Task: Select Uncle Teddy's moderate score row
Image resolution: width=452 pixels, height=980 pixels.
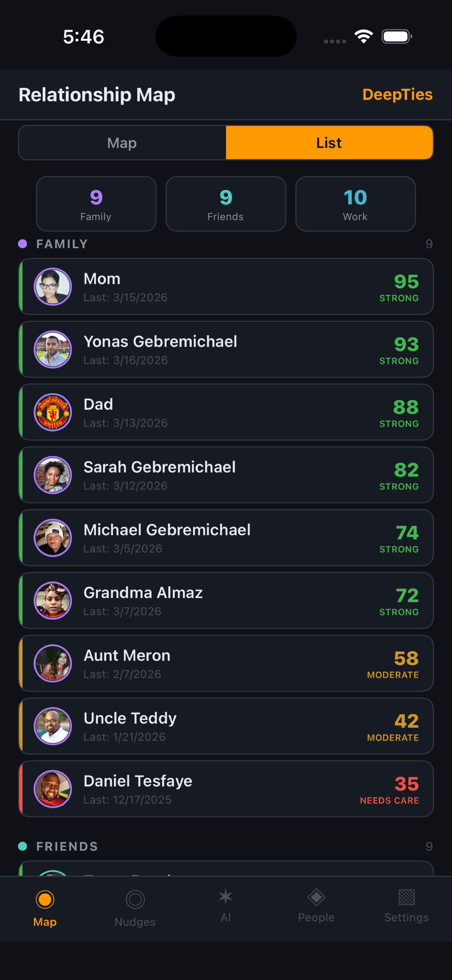Action: [226, 726]
